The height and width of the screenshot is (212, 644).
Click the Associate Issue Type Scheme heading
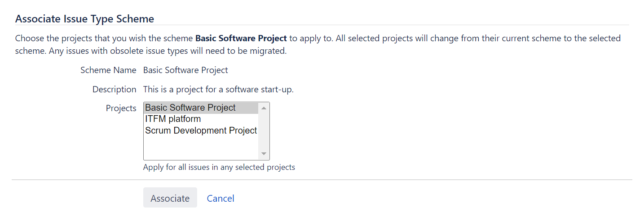(85, 19)
